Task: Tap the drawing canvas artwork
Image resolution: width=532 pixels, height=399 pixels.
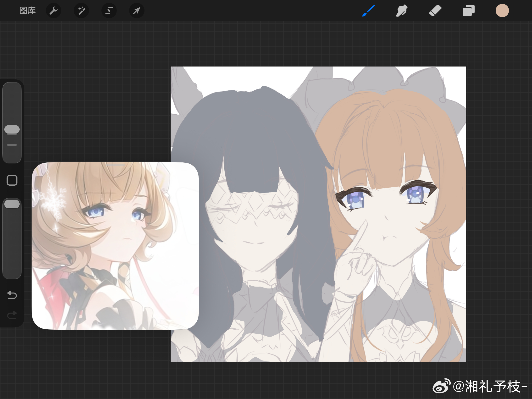Action: coord(318,214)
